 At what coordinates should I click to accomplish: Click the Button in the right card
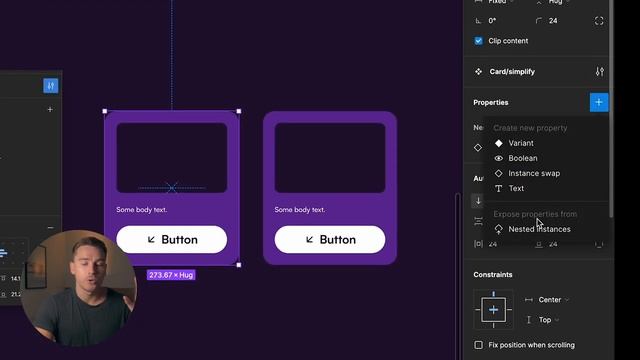coord(330,240)
